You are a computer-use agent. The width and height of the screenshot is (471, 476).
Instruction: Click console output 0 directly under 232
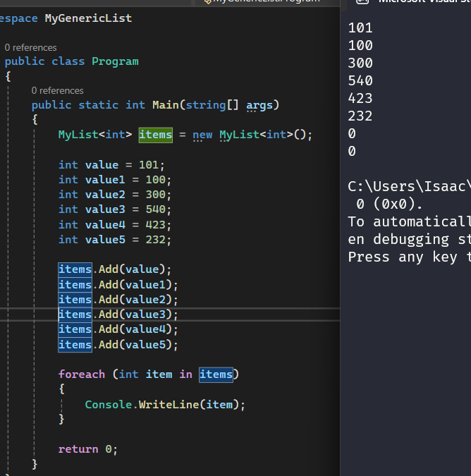(x=352, y=134)
